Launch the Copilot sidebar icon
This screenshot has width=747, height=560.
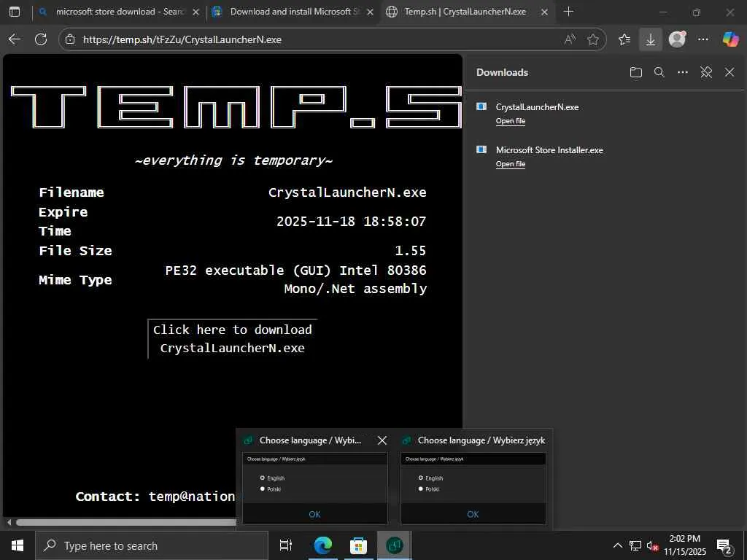pos(730,39)
